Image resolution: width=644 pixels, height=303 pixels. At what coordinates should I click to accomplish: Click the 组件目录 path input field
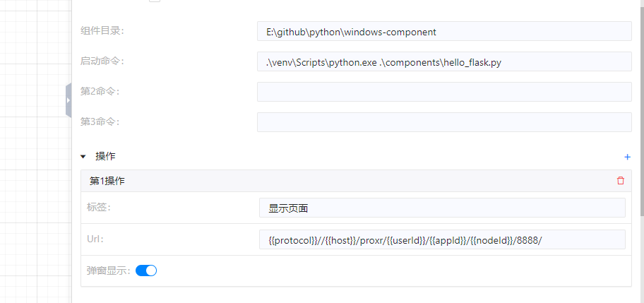tap(444, 32)
